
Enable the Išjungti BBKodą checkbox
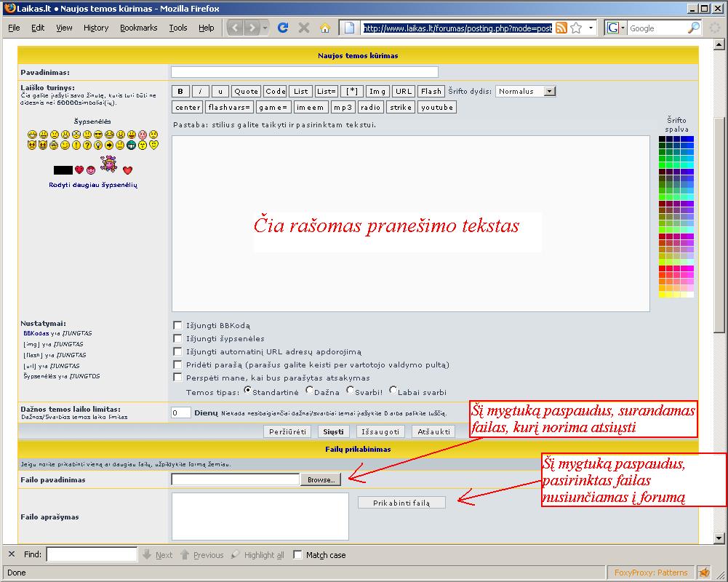click(177, 325)
